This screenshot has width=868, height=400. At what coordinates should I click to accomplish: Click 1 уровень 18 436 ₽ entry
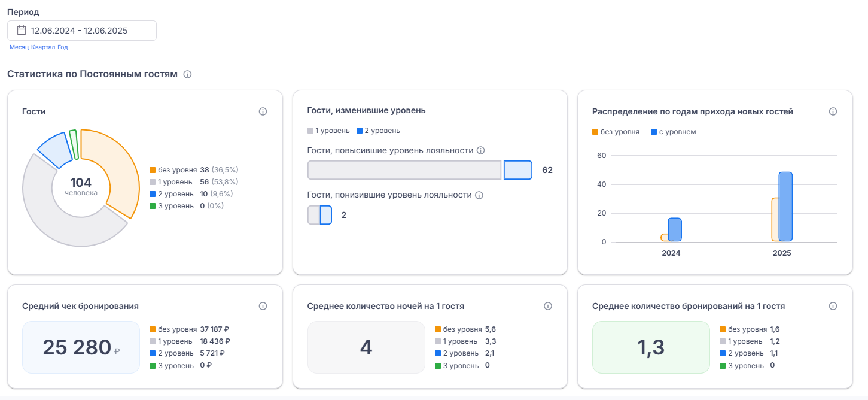pyautogui.click(x=190, y=341)
